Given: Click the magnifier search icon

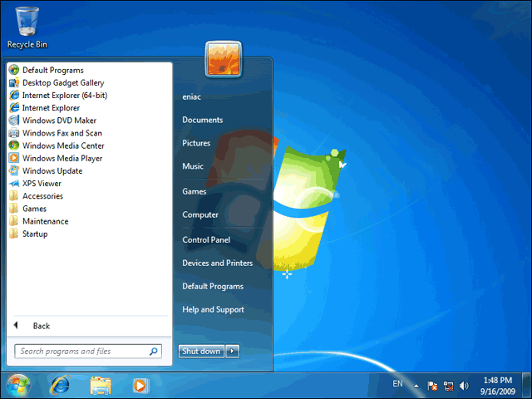Looking at the screenshot, I should click(x=153, y=351).
